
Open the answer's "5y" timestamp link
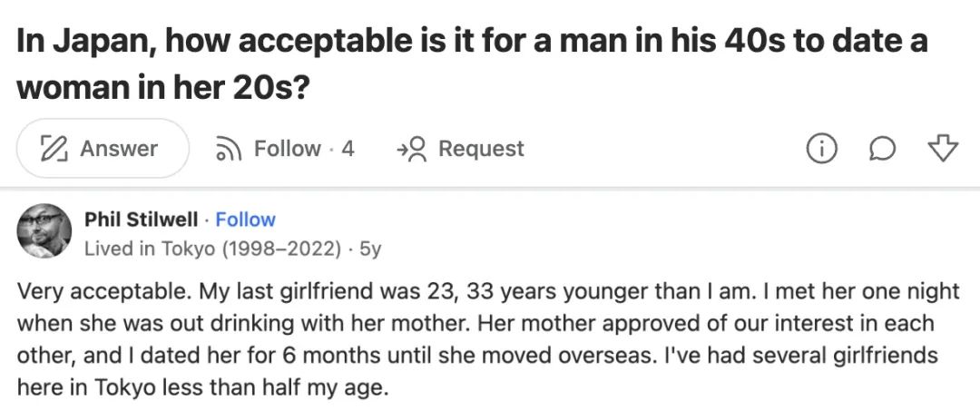point(370,249)
